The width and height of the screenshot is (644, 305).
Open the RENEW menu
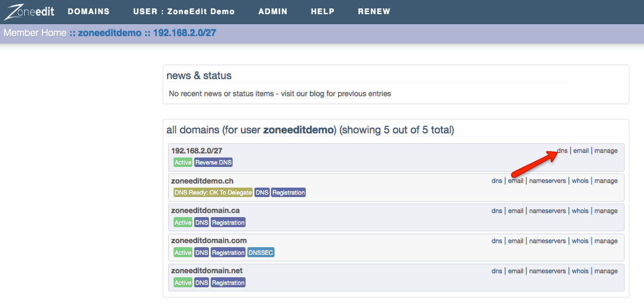click(x=374, y=11)
